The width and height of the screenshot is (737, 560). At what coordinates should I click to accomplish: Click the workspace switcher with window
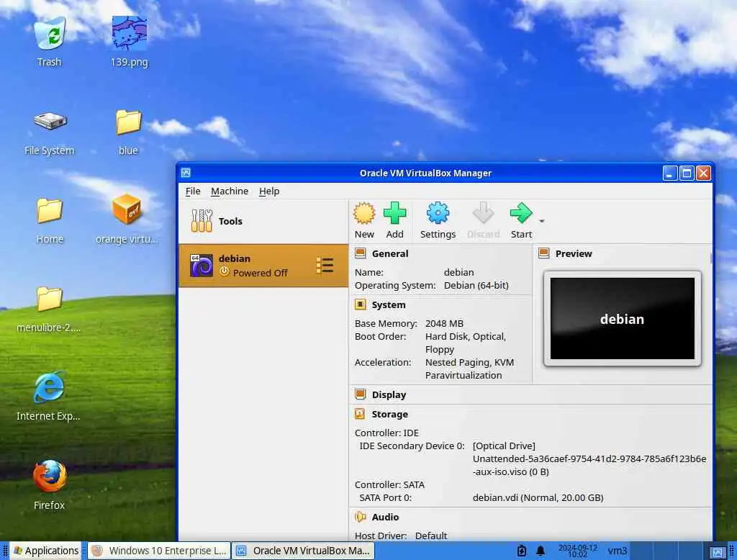[718, 551]
